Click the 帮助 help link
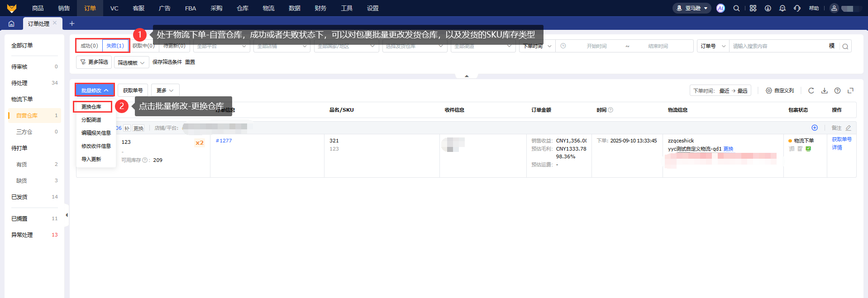Viewport: 868px width, 298px height. point(814,8)
